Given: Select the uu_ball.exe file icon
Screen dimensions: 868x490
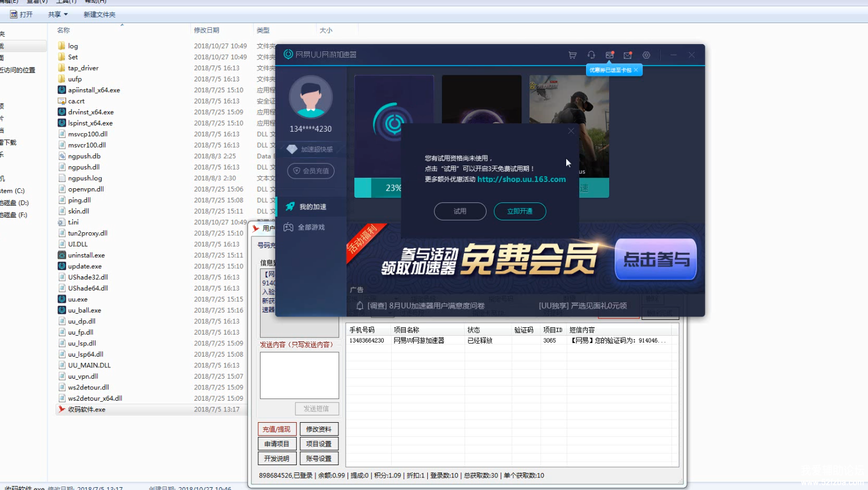Looking at the screenshot, I should pos(62,310).
